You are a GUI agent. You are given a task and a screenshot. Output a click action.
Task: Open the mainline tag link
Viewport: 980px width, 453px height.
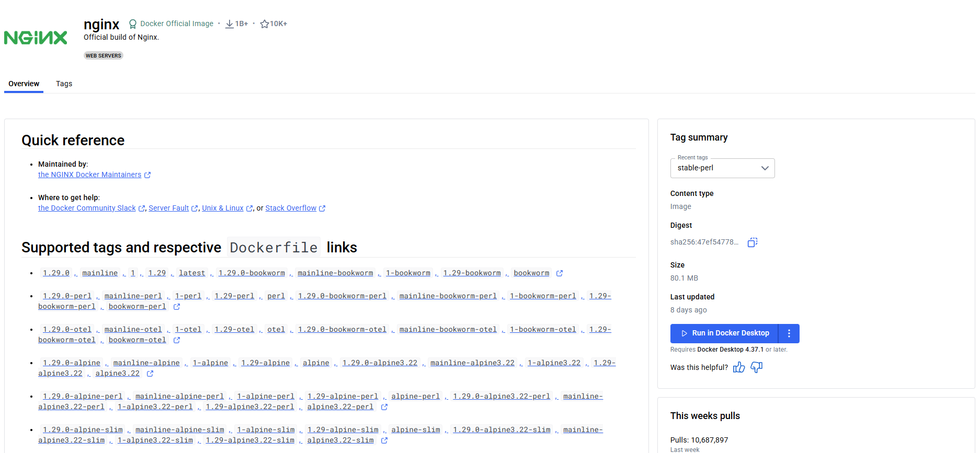pyautogui.click(x=100, y=273)
